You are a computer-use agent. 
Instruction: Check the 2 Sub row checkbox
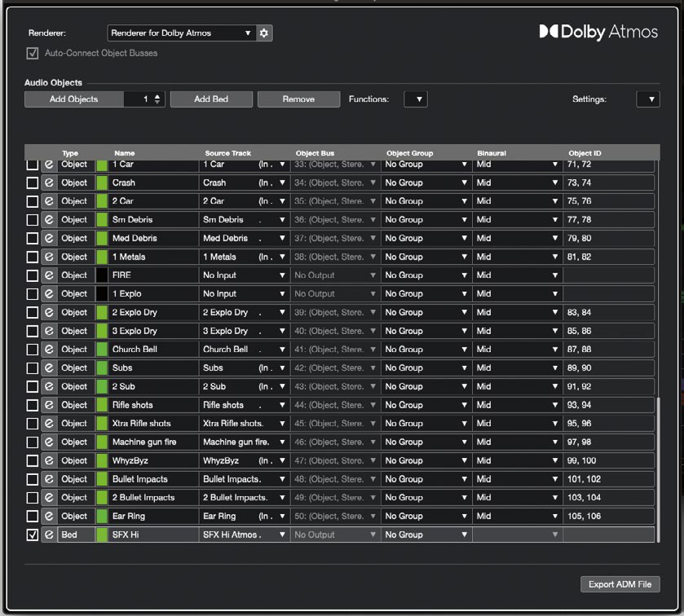33,387
